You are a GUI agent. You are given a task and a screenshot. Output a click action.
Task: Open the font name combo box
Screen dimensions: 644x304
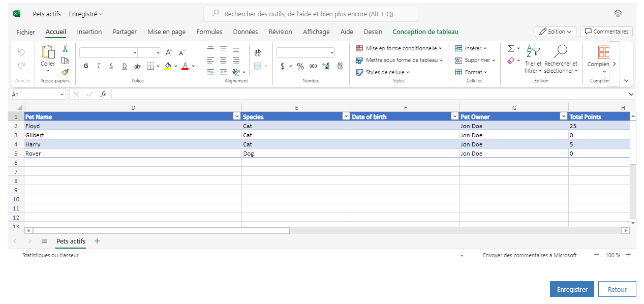[x=108, y=52]
